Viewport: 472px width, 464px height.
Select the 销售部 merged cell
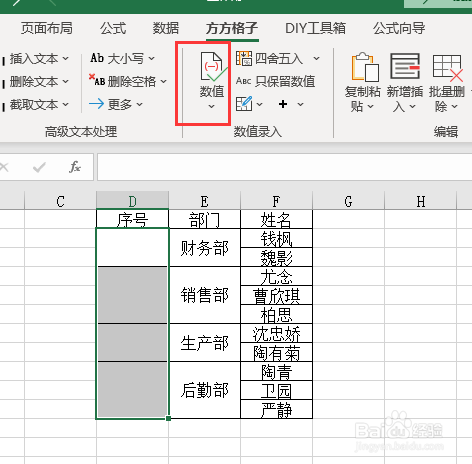click(x=204, y=295)
